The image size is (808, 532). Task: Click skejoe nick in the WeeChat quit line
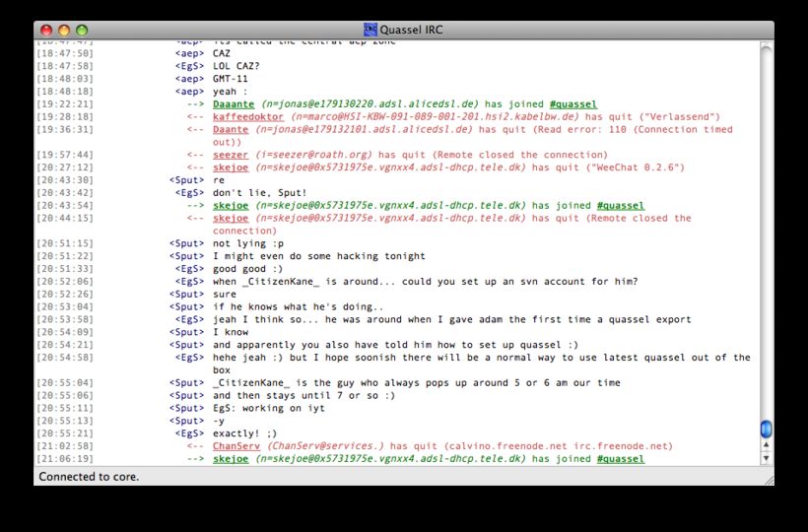point(231,167)
